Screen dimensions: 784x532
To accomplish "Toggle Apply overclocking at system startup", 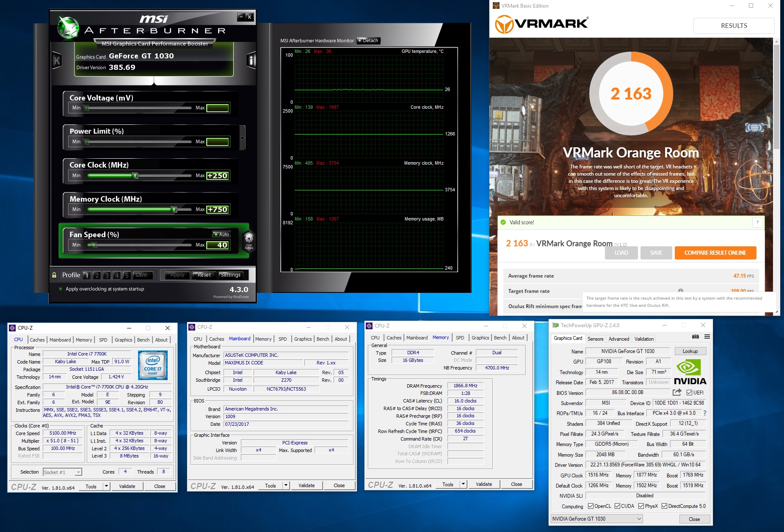I will 61,289.
